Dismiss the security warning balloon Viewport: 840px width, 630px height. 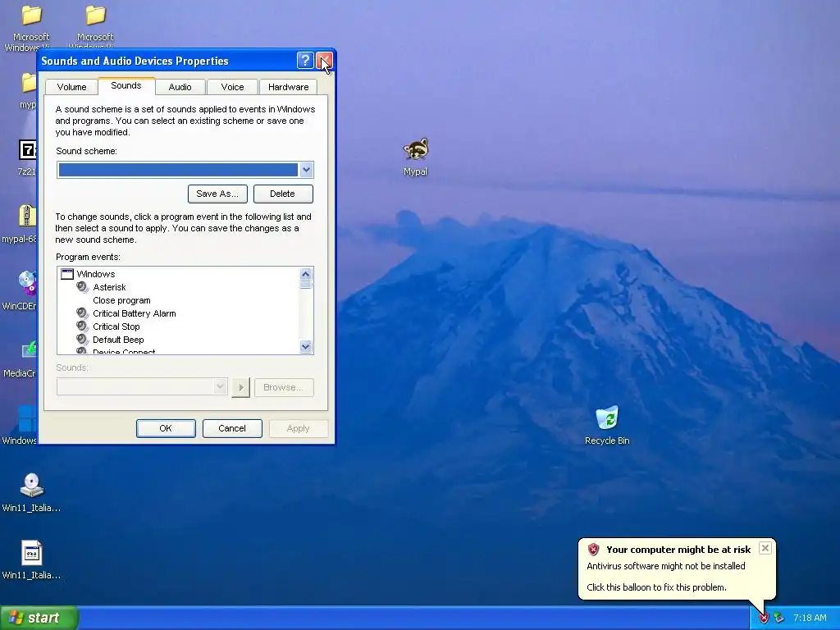[765, 548]
